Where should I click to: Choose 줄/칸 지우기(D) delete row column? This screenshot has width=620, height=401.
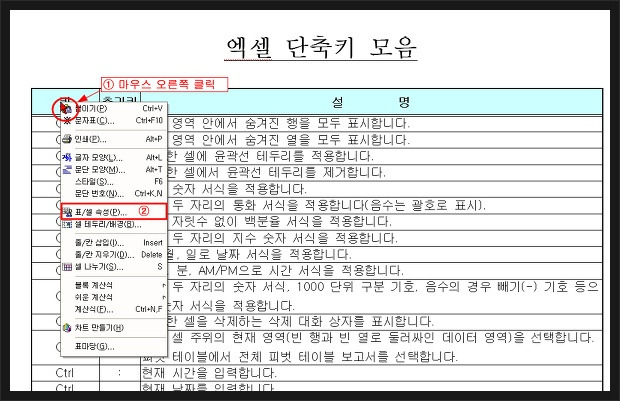[x=114, y=255]
